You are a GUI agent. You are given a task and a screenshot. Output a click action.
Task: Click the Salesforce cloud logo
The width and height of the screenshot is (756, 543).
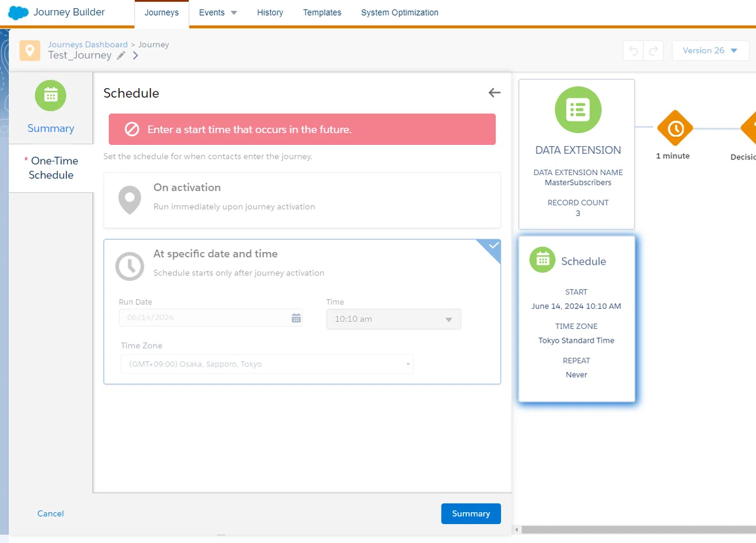click(x=18, y=12)
